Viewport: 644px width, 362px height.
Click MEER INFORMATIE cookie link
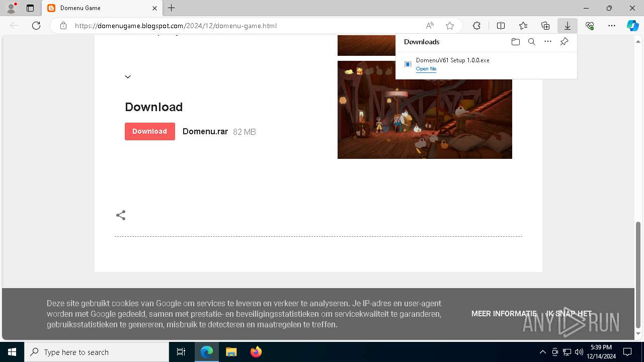pos(504,314)
